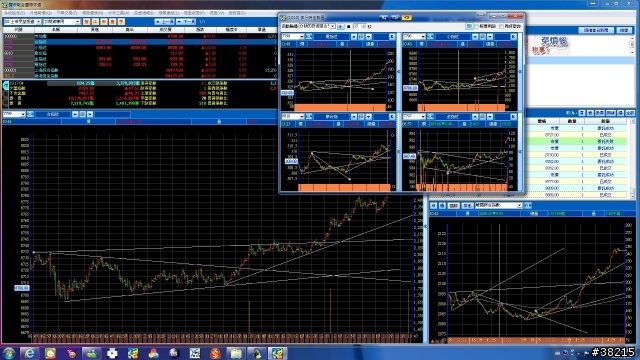The width and height of the screenshot is (640, 360).
Task: Click seconds stepper arrows in popup toolbar
Action: (x=364, y=26)
